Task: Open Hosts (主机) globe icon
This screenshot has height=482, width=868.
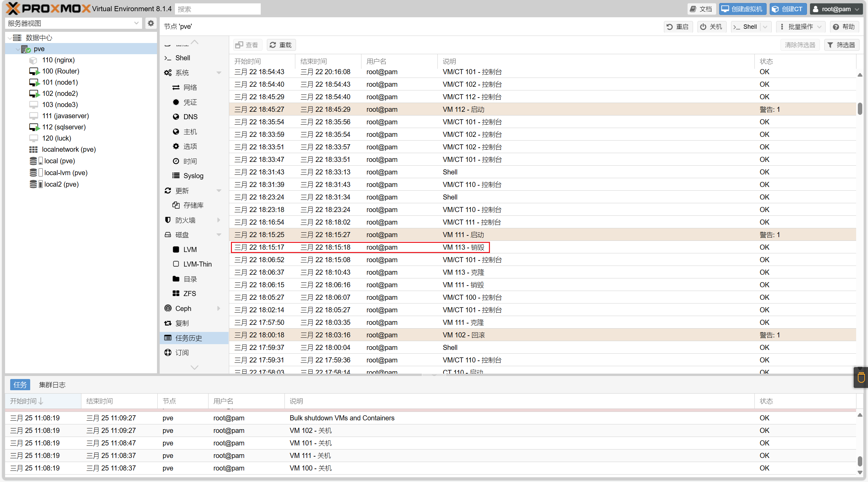Action: tap(176, 132)
